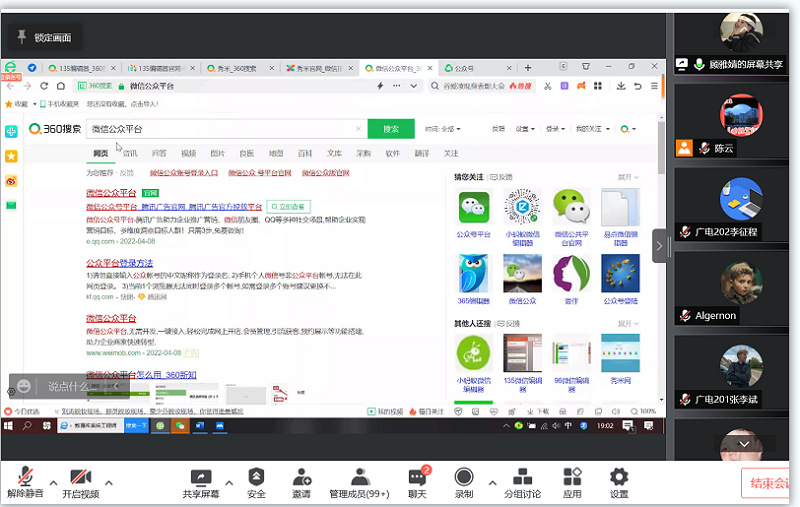Click green mail icon in browser sidebar
Viewport: 800px width, 507px height.
pos(11,206)
